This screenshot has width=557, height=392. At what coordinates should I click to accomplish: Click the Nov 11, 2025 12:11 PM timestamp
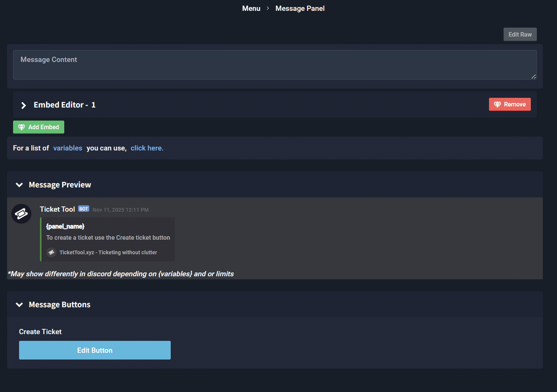(x=121, y=210)
